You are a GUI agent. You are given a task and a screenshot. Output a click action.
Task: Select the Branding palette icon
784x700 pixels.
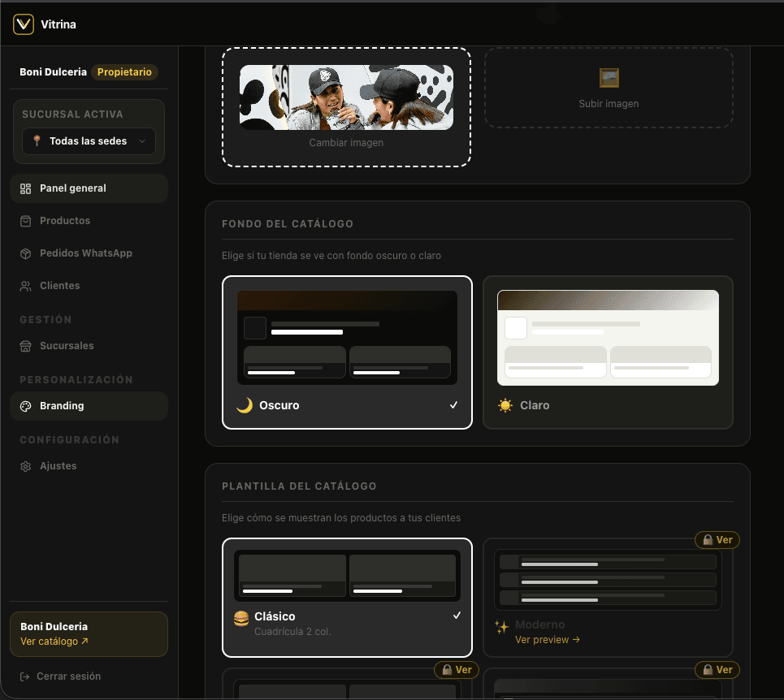27,406
